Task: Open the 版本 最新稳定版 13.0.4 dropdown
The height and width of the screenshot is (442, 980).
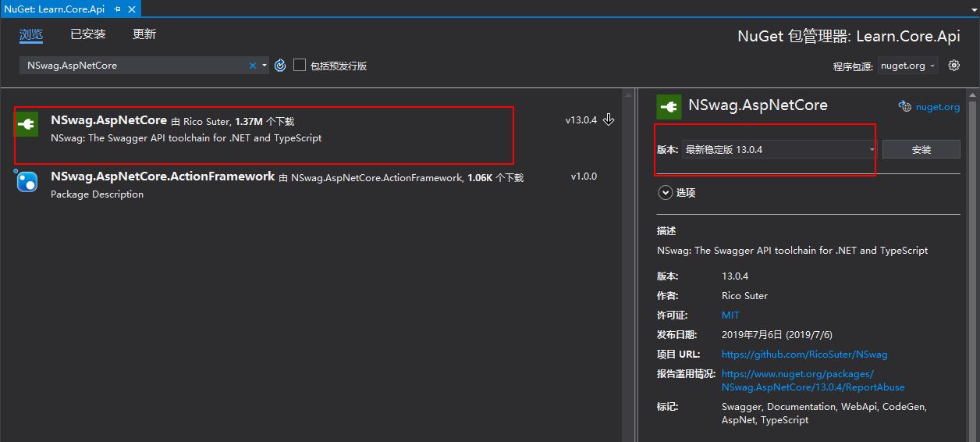Action: pos(779,149)
